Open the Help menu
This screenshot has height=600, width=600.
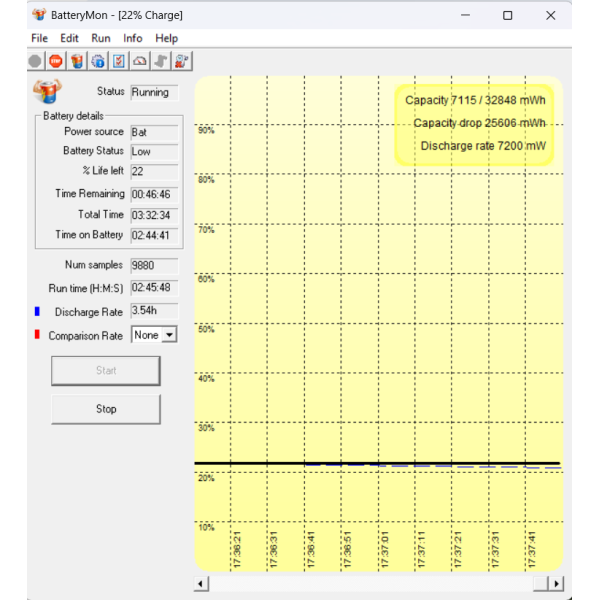click(166, 38)
